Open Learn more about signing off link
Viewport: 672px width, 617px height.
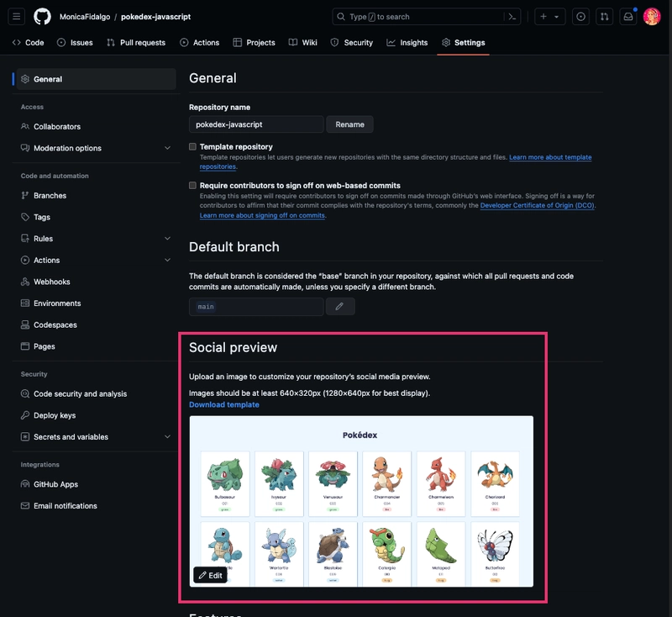[x=262, y=215]
